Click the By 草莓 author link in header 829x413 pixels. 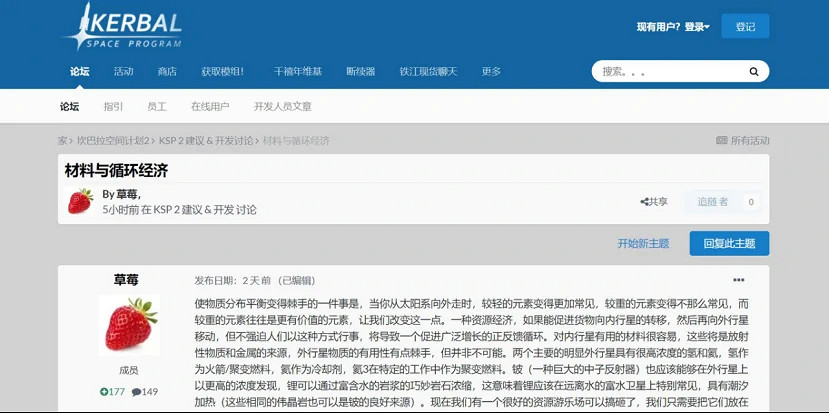point(121,194)
